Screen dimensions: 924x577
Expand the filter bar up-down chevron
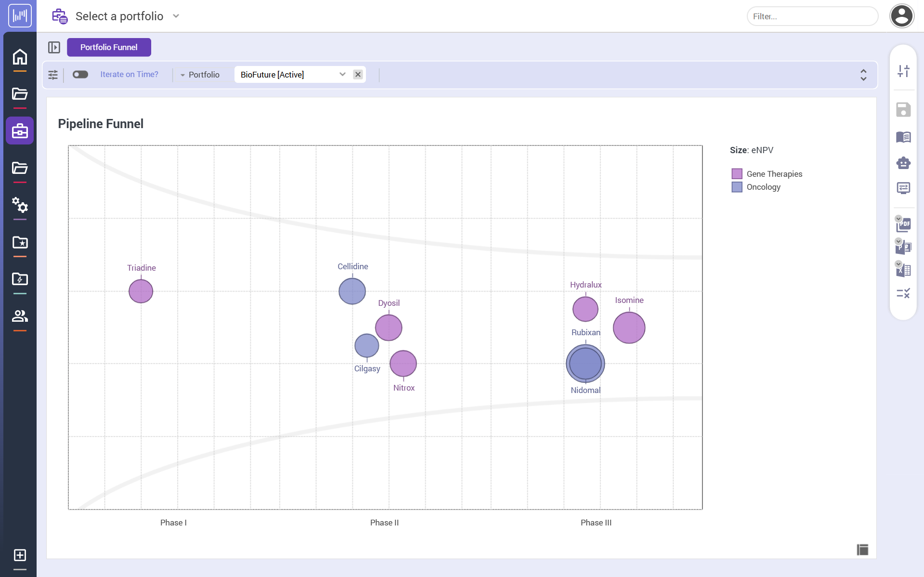coord(863,75)
